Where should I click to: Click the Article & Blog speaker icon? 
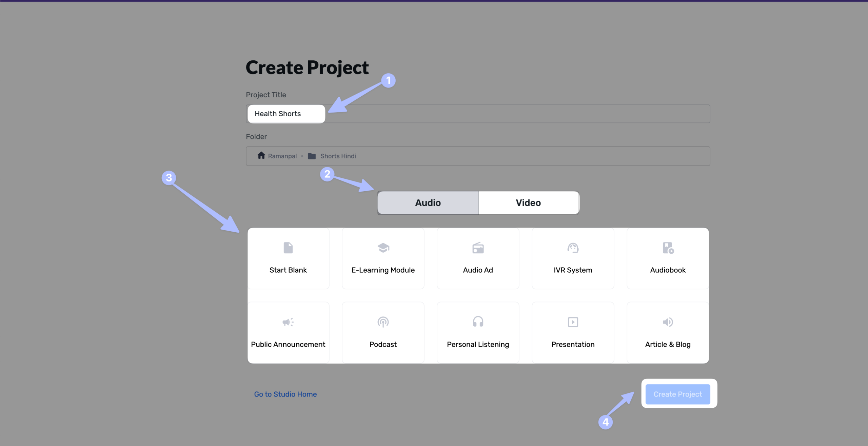pyautogui.click(x=668, y=322)
